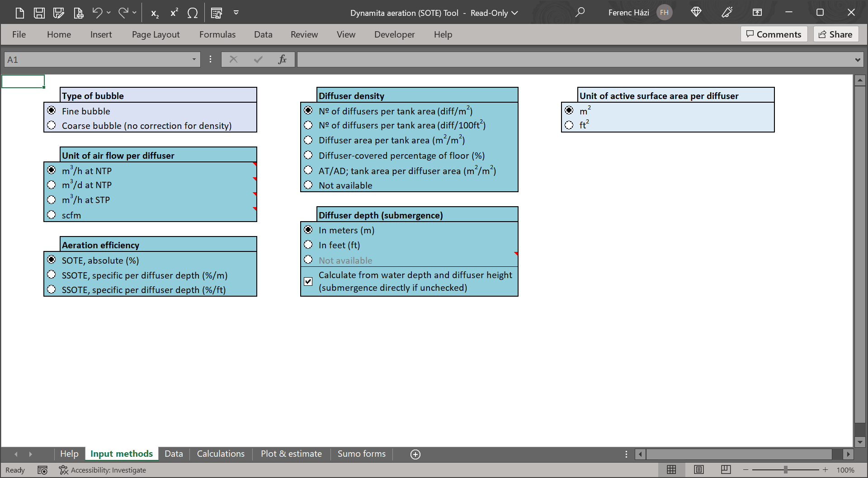Click the Comments button
Viewport: 868px width, 478px height.
(774, 34)
